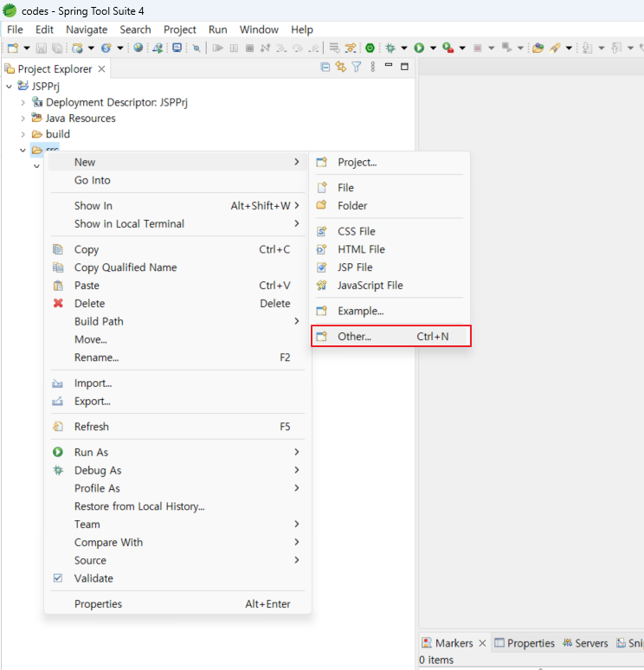The height and width of the screenshot is (670, 644).
Task: Click Collapse All in Project Explorer
Action: (x=325, y=67)
